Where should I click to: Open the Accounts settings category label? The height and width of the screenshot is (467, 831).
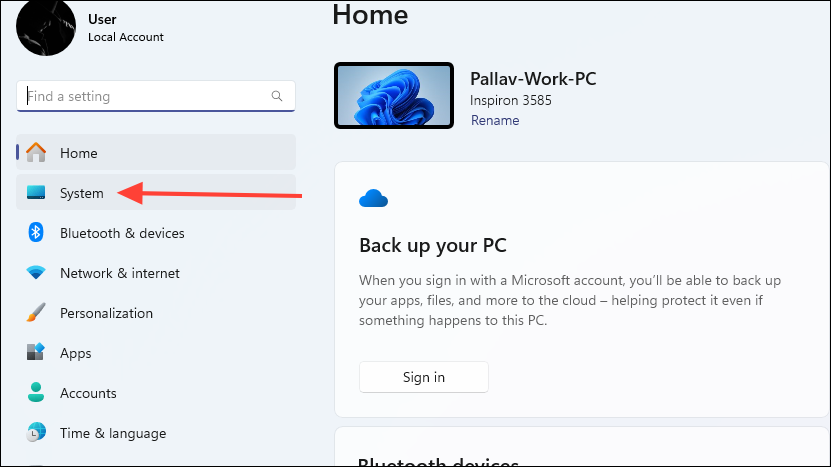(x=88, y=393)
